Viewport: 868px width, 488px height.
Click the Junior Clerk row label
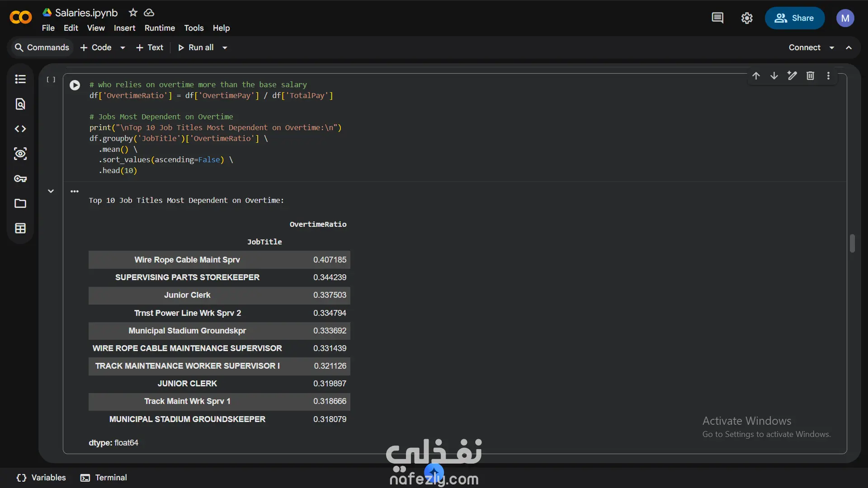(x=187, y=295)
